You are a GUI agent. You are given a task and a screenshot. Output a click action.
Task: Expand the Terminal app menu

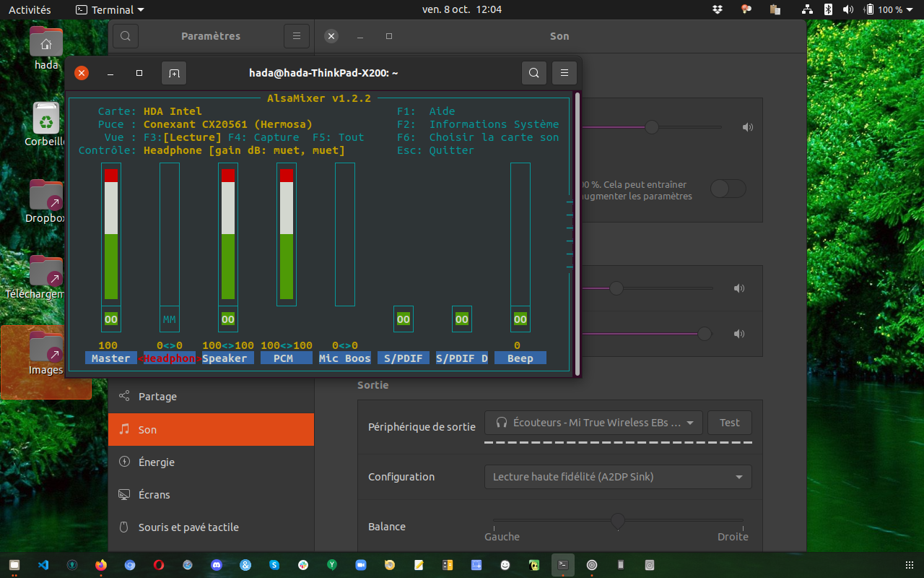[x=110, y=9]
